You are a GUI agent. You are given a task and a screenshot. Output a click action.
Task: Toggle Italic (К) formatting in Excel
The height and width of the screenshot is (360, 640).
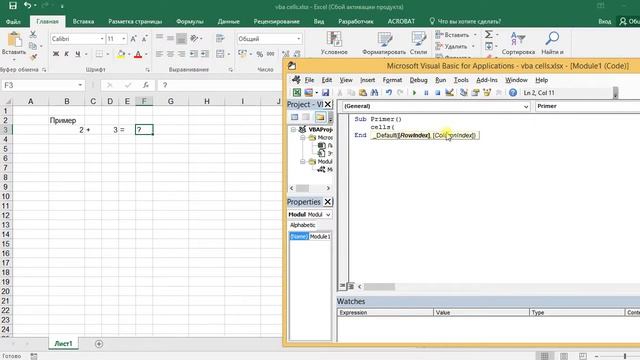(x=67, y=54)
